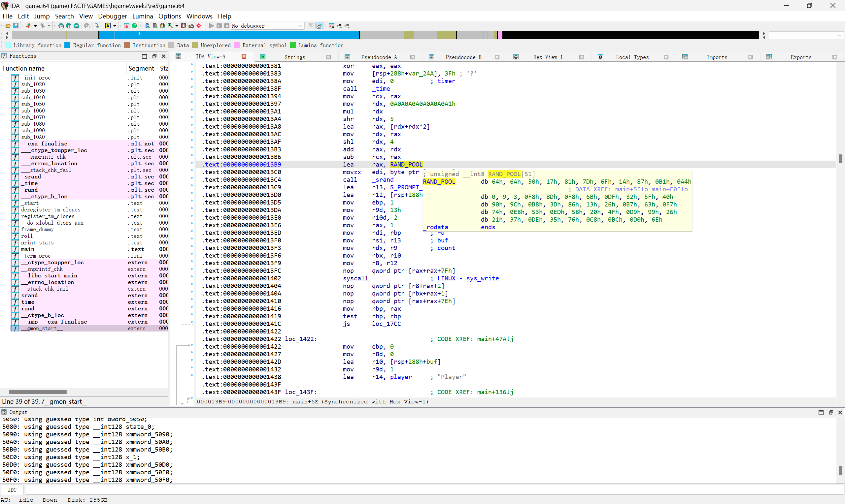The width and height of the screenshot is (845, 504).
Task: Close the Strings tab
Action: [328, 57]
